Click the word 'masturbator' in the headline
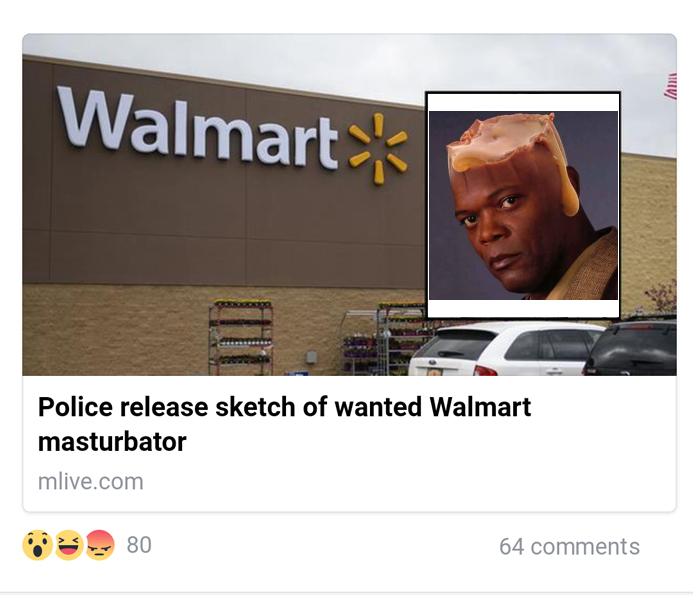The image size is (697, 600). 112,442
